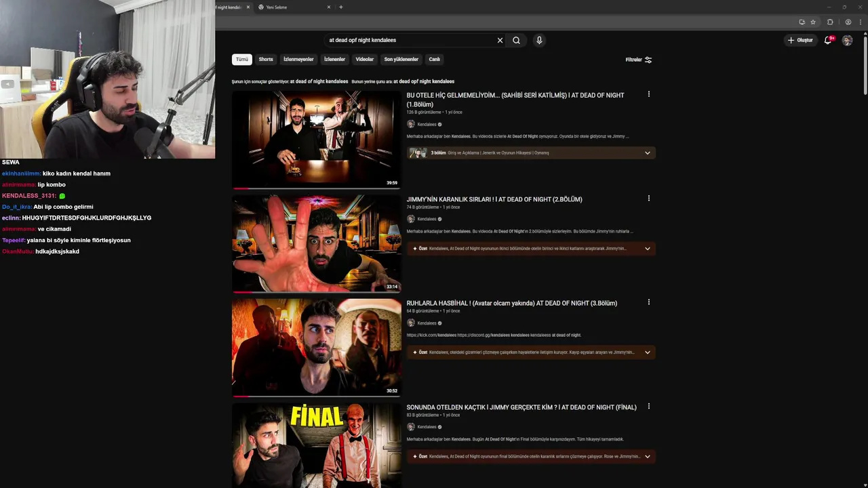The image size is (868, 488).
Task: Open the YouTube account avatar menu
Action: point(847,40)
